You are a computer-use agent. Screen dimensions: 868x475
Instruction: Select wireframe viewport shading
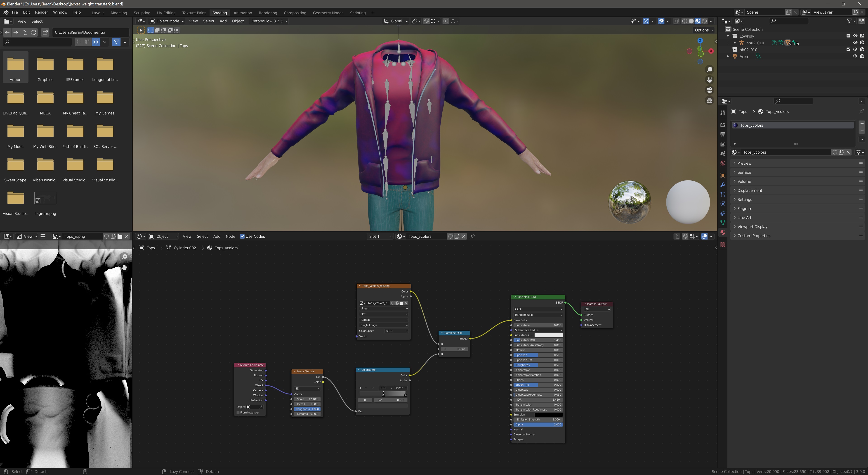click(684, 21)
